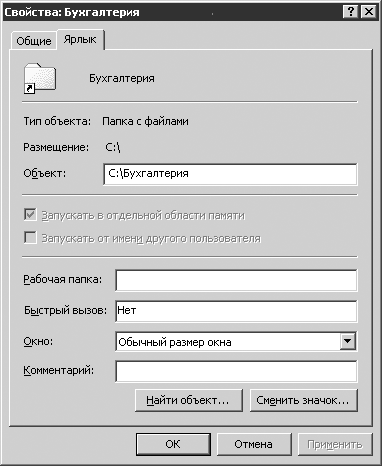Click the Быстрый вызов field showing Нет
Viewport: 382px width, 466px height.
click(x=236, y=311)
